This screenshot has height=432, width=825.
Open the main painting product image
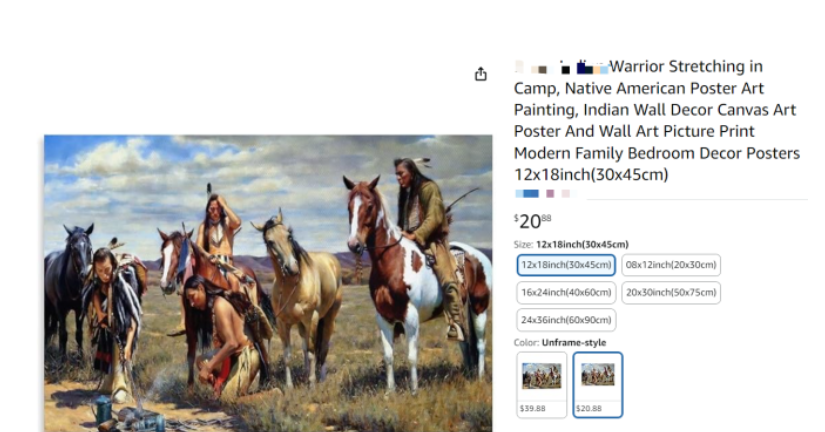point(268,283)
